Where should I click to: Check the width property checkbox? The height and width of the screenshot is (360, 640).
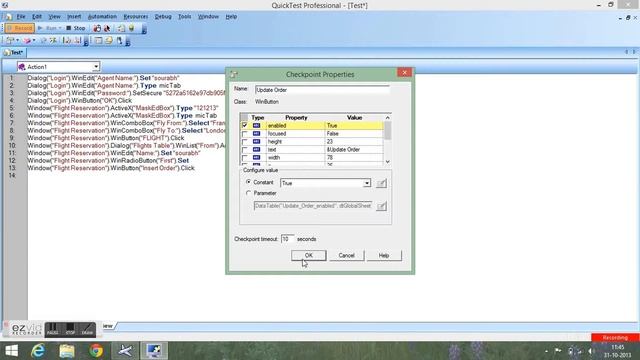(x=244, y=158)
